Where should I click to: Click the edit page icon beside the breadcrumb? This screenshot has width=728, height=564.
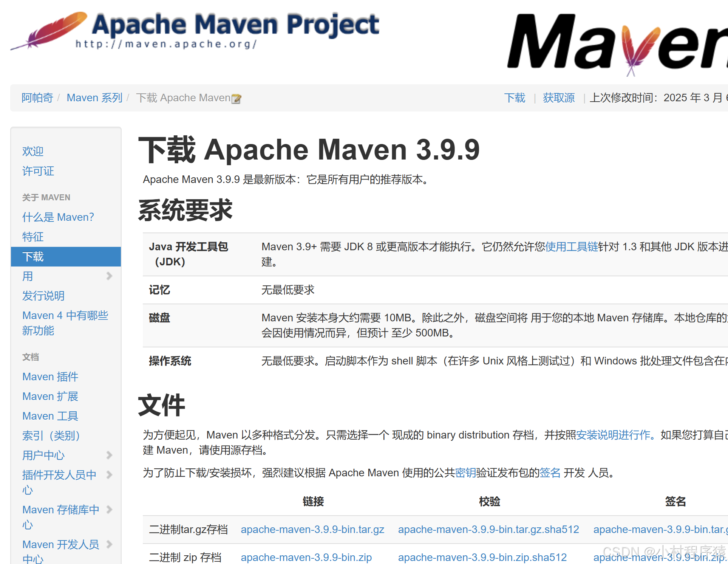pos(236,98)
